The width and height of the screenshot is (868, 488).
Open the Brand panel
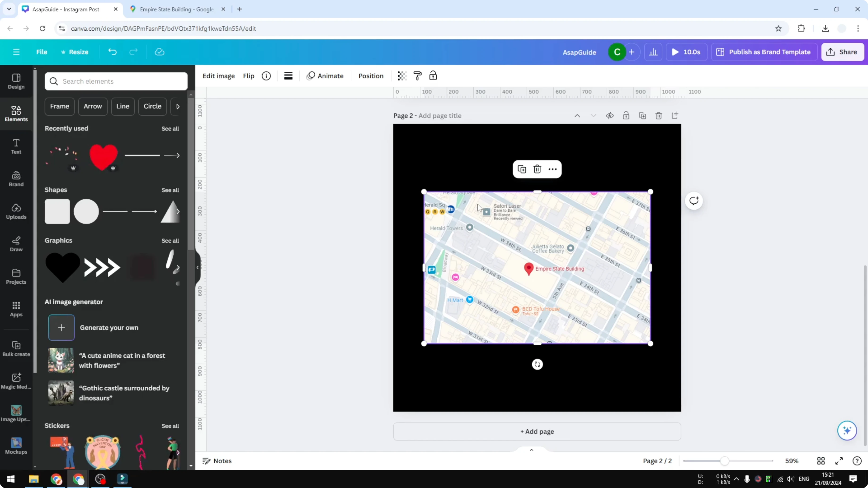pyautogui.click(x=16, y=179)
